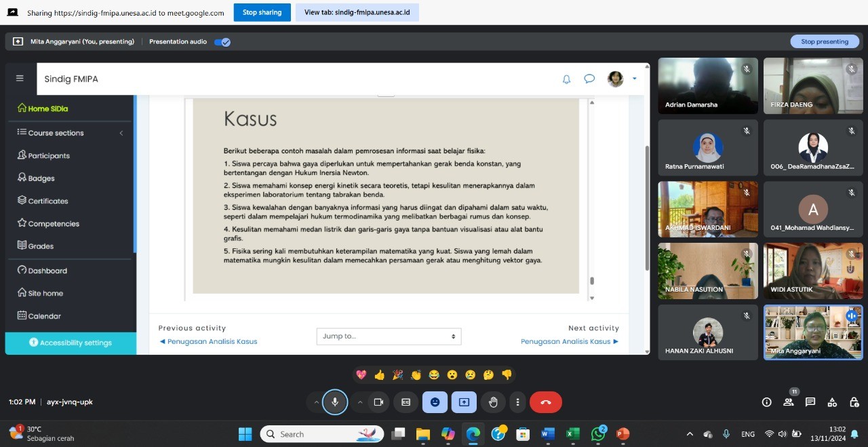Open the Windows taskbar Search box
868x447 pixels.
[321, 434]
